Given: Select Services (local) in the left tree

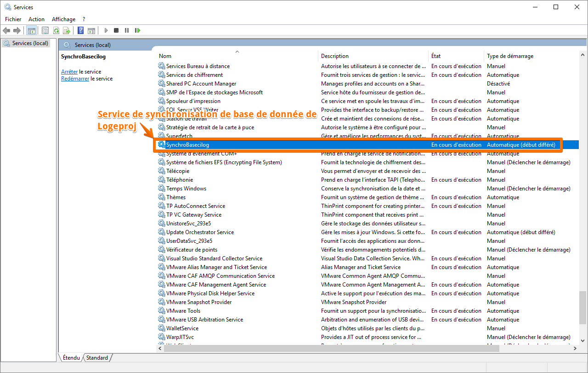Looking at the screenshot, I should [30, 43].
